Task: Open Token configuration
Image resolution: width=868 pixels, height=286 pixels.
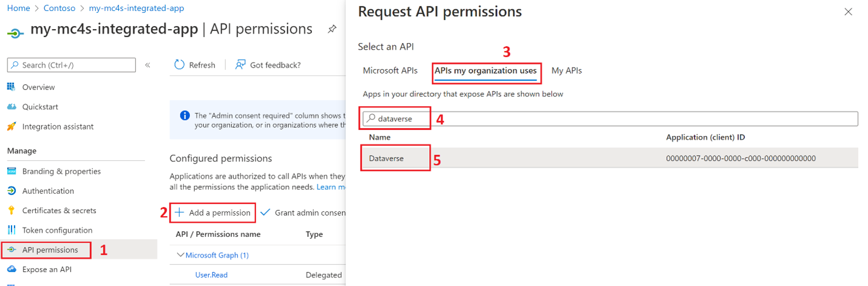Action: point(57,230)
